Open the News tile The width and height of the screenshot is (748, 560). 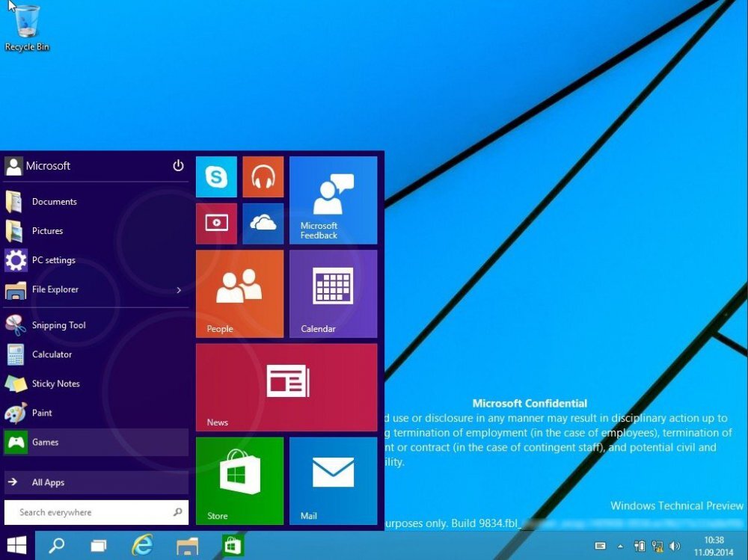286,386
